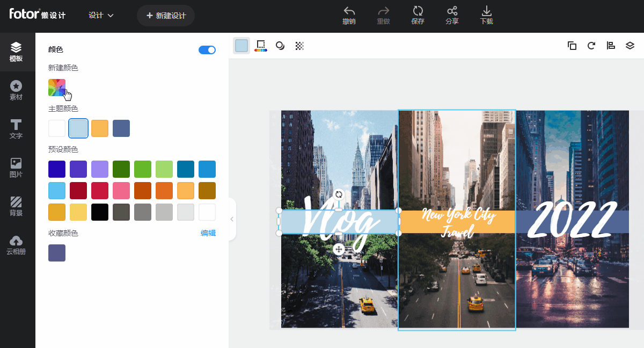Open the 图片 photos sidebar tab
The height and width of the screenshot is (348, 644).
[16, 168]
